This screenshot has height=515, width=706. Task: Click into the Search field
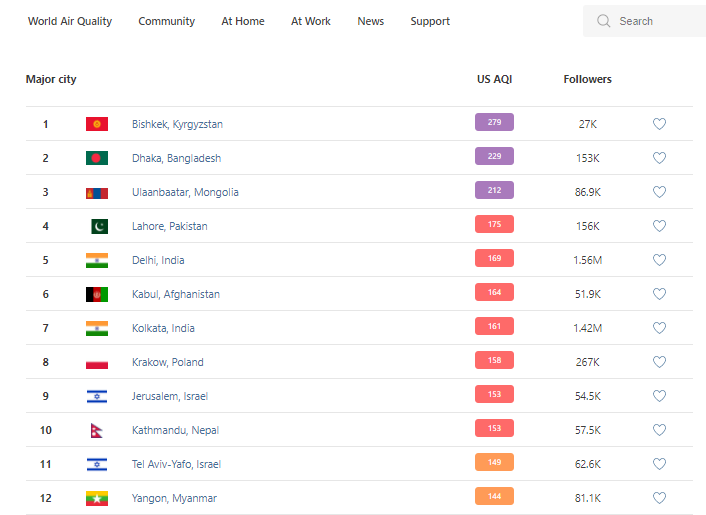click(x=655, y=21)
